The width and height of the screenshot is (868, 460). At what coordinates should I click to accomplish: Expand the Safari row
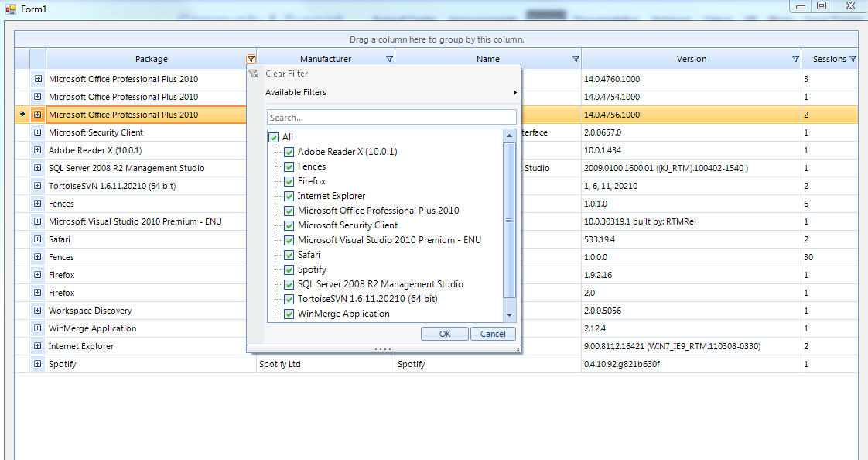pos(38,239)
